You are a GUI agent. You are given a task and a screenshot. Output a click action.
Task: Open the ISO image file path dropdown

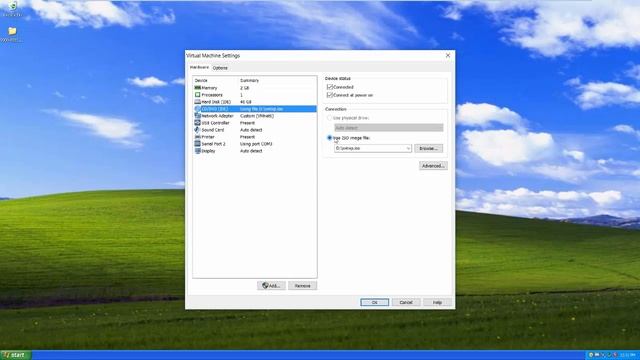tap(408, 149)
